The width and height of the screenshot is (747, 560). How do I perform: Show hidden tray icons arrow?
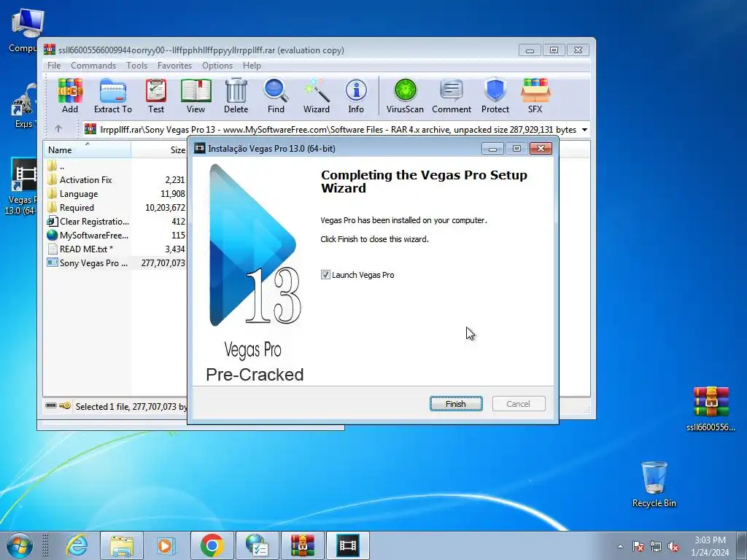click(x=620, y=546)
